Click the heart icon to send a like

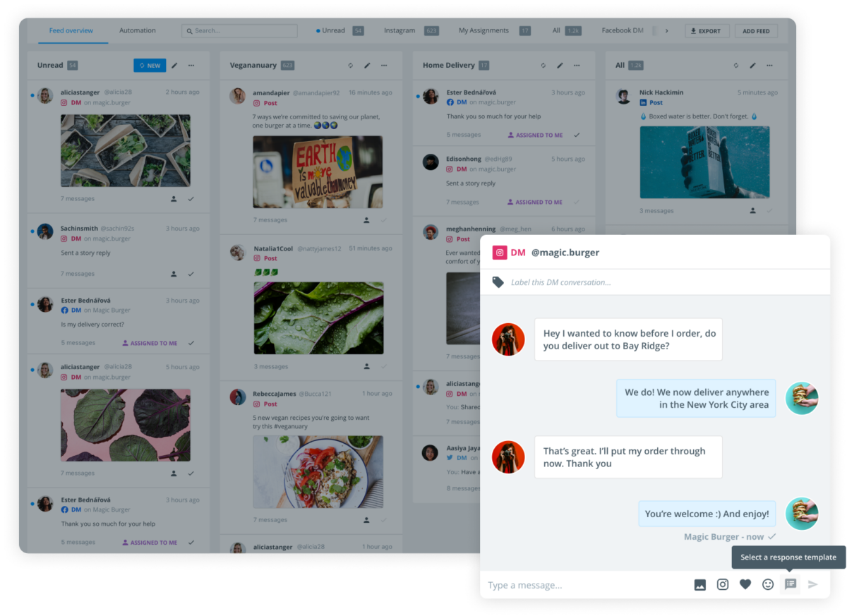(745, 584)
